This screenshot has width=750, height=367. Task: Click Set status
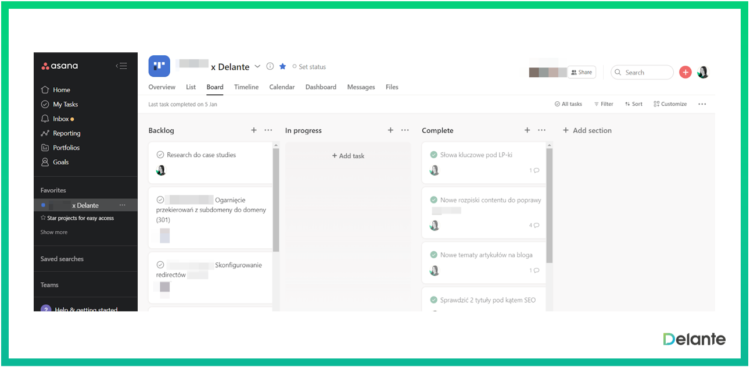309,67
